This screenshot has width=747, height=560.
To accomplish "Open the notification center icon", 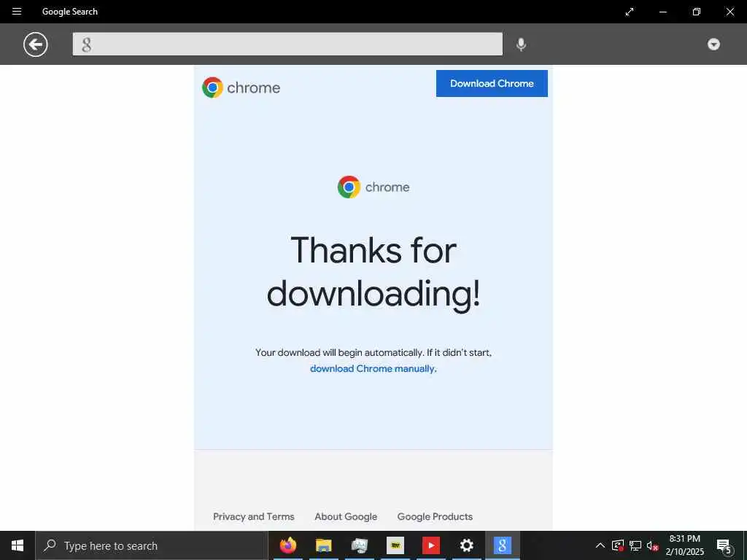I will click(x=724, y=545).
